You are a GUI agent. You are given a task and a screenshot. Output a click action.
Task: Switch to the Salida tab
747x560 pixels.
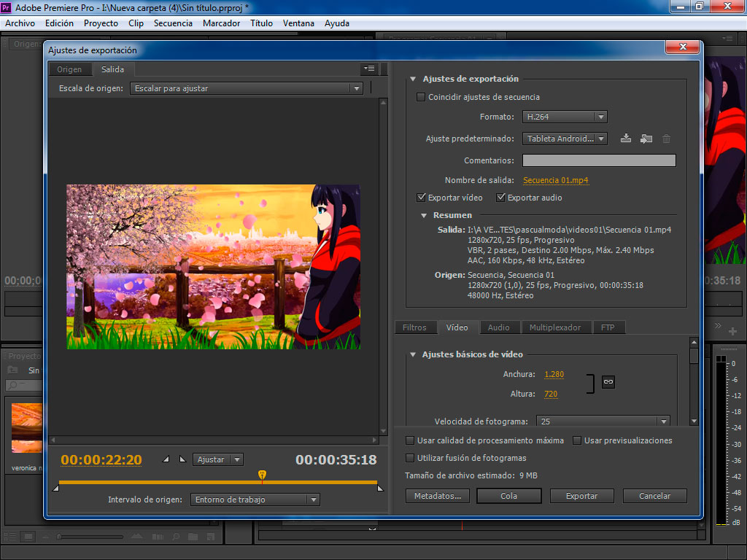112,69
